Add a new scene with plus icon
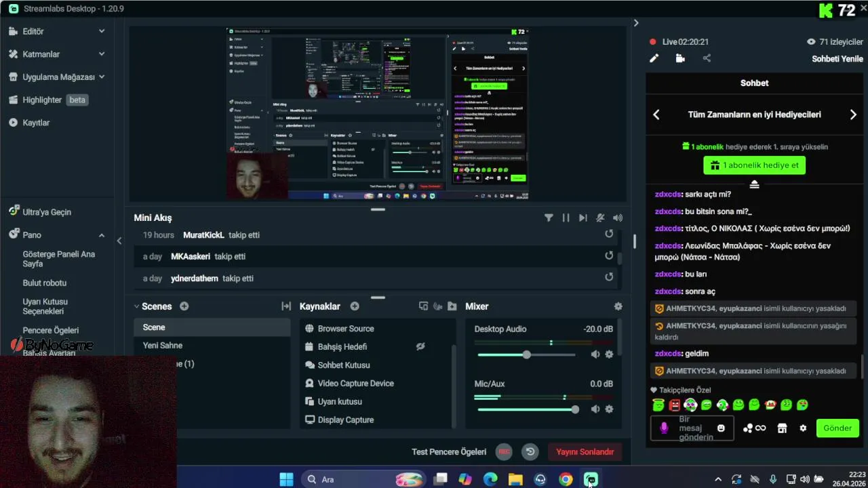 tap(184, 306)
